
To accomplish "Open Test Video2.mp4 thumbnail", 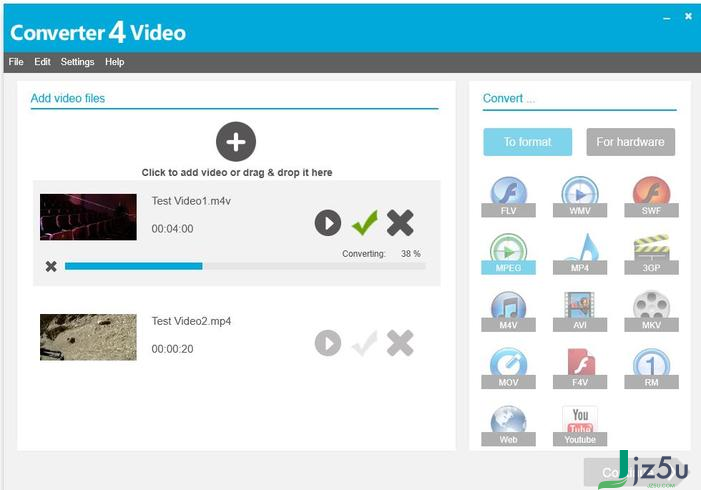I will click(x=89, y=337).
